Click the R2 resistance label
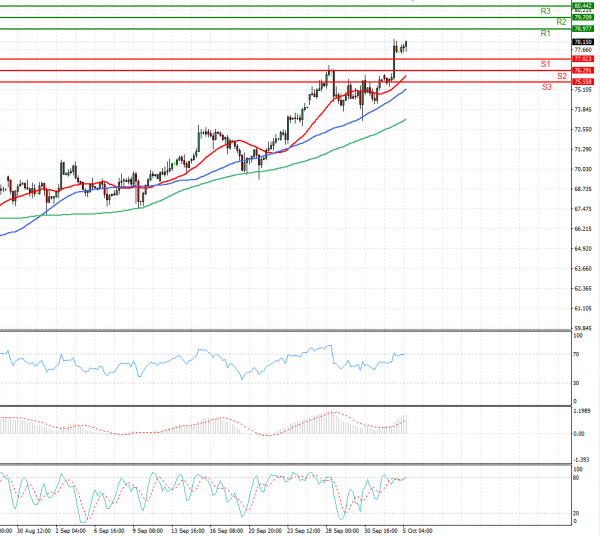 coord(561,22)
